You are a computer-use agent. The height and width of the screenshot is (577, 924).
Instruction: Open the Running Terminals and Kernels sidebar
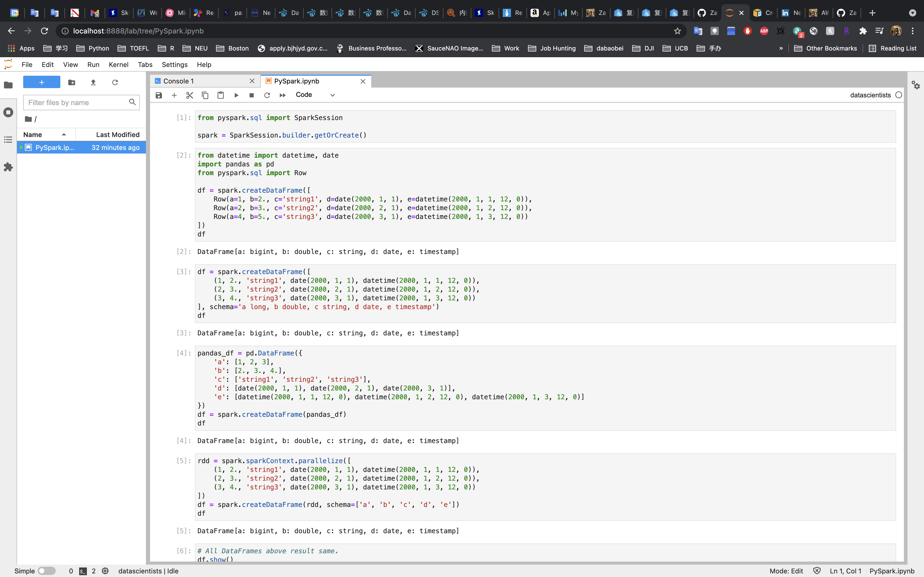9,112
